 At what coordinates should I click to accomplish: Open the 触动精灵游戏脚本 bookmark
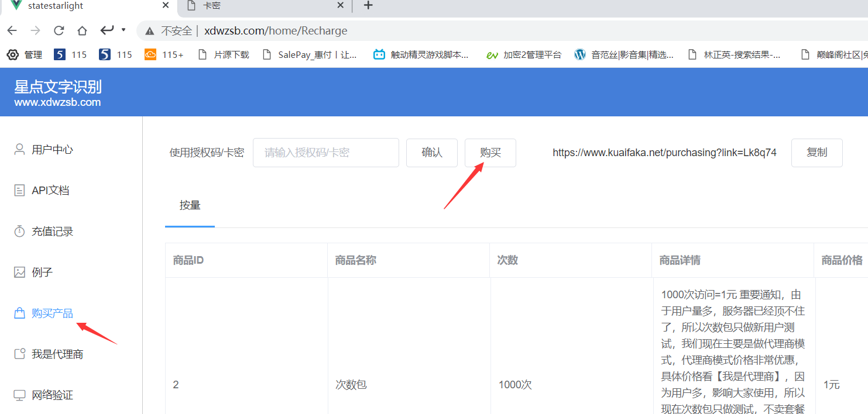[x=421, y=54]
